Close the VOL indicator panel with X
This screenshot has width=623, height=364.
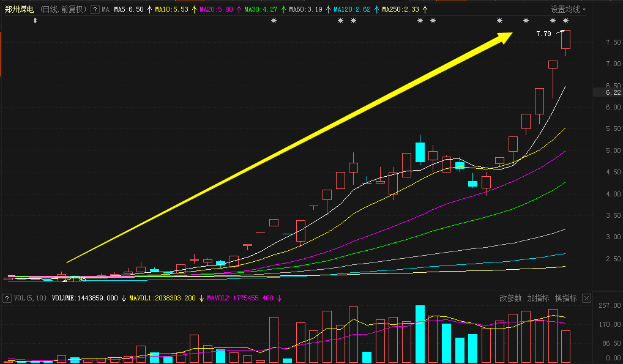(586, 298)
